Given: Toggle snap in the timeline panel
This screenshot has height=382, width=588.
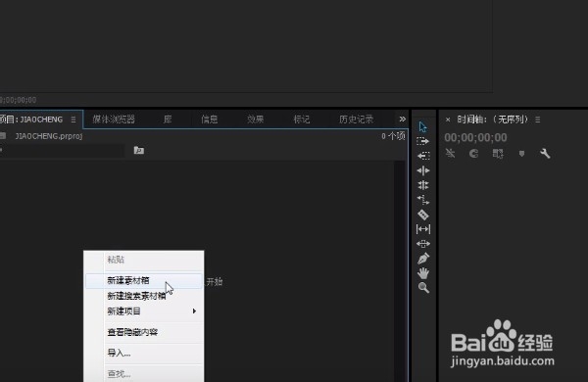Looking at the screenshot, I should coord(473,153).
